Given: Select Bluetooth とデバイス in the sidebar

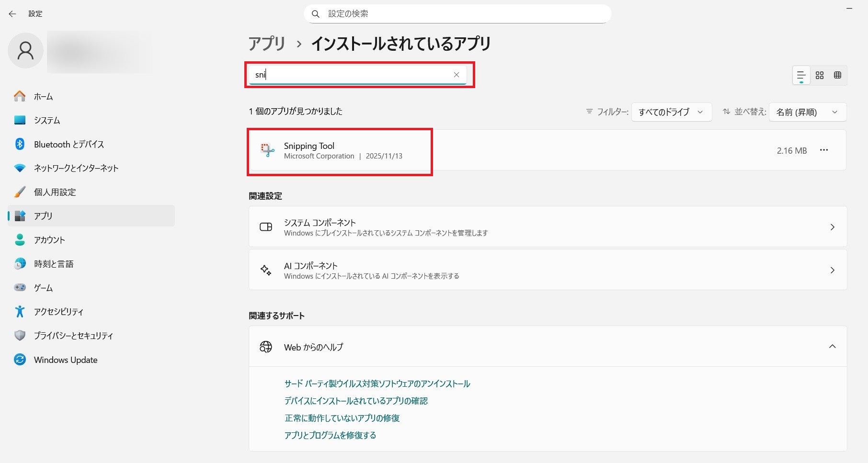Looking at the screenshot, I should (69, 144).
